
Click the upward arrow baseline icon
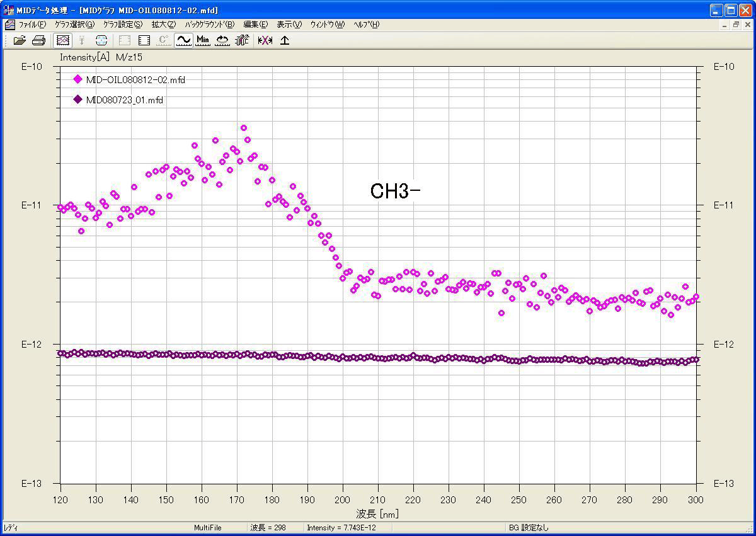[285, 40]
